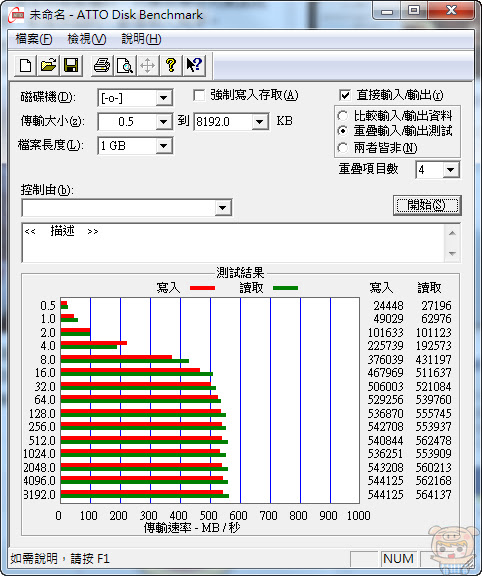Click the yellow question mark About icon

(170, 66)
